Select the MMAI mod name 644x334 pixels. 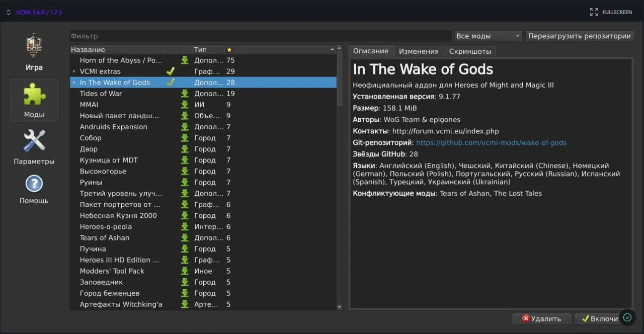(89, 105)
